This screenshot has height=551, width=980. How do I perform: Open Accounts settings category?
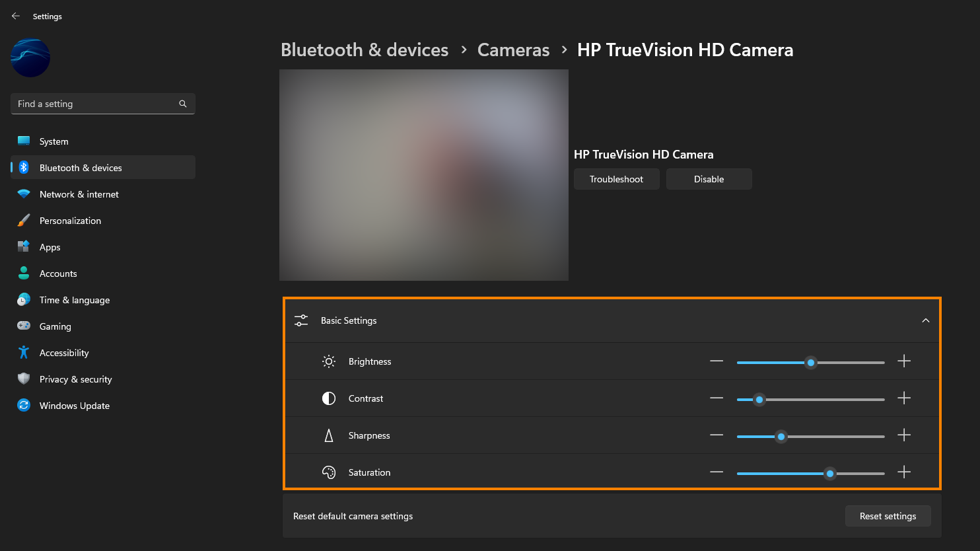click(x=103, y=274)
